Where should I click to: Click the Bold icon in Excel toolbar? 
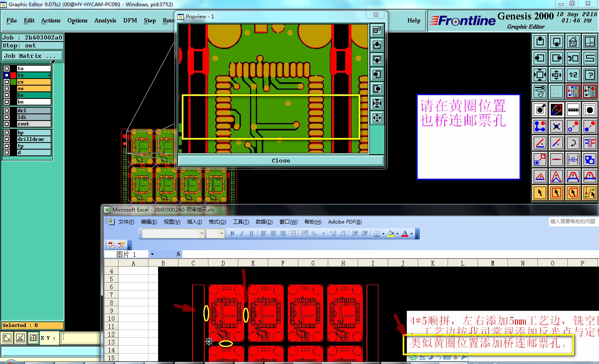click(x=232, y=234)
